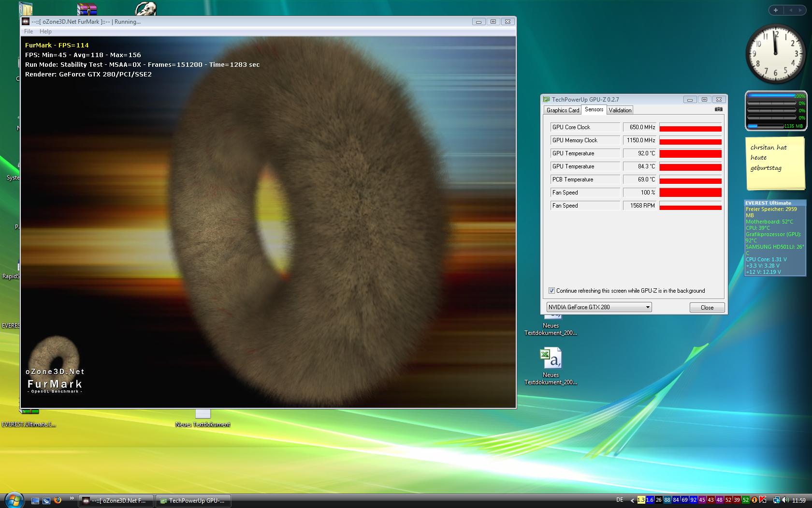Select the WinRAR archive desktop icon
This screenshot has height=508, width=812.
(87, 9)
